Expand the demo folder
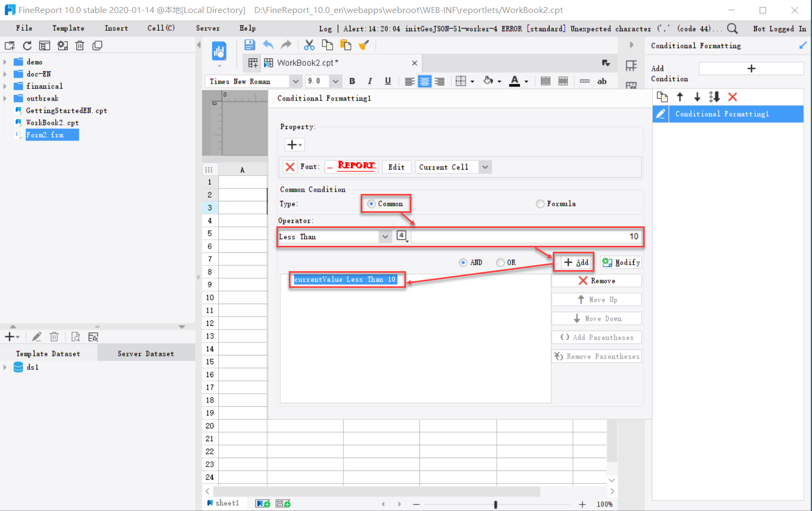 tap(5, 62)
